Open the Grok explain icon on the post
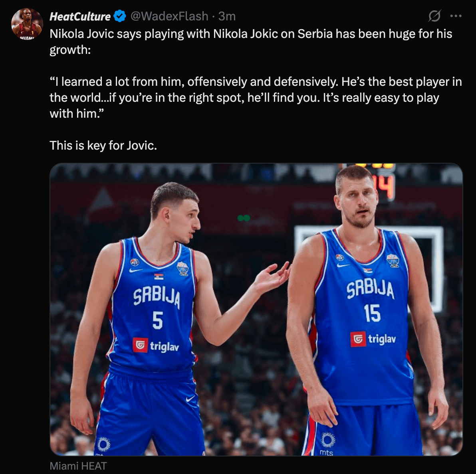The height and width of the screenshot is (474, 476). click(434, 16)
